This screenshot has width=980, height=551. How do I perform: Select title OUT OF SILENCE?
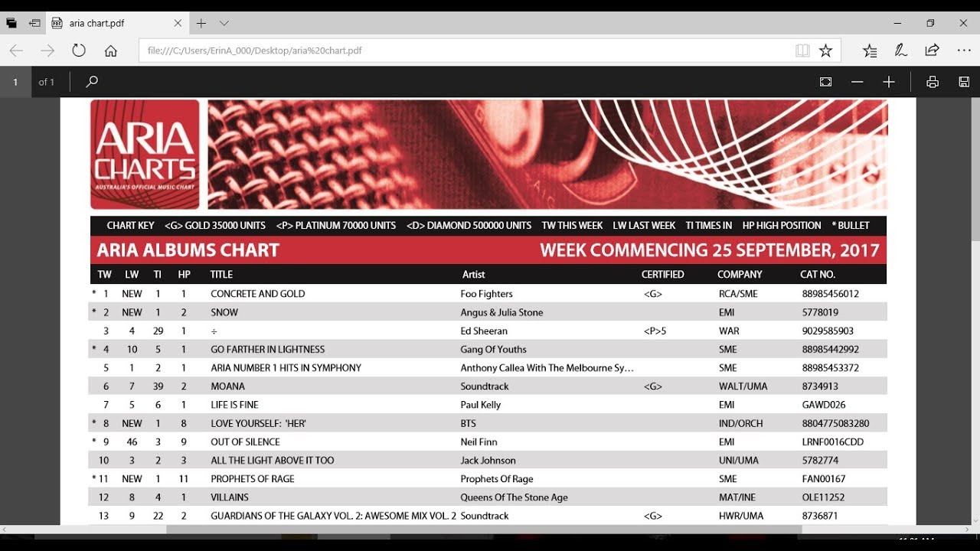(246, 442)
